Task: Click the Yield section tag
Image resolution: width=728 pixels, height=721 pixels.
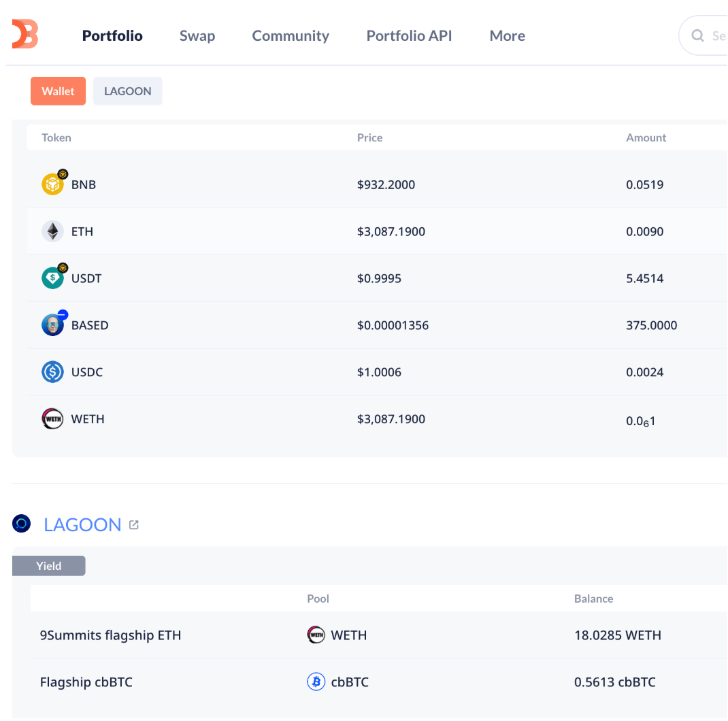Action: point(49,566)
